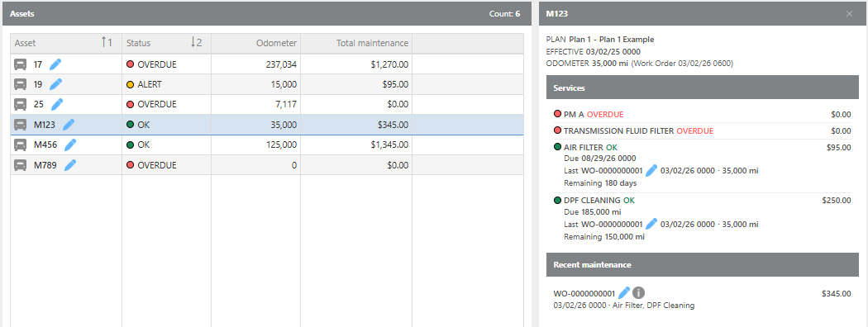Show info for WO-0000000001 in Recent maintenance

click(x=639, y=293)
